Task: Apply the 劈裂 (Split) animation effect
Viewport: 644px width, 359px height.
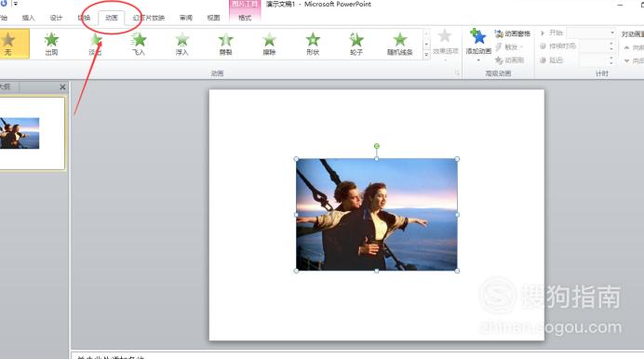Action: click(x=225, y=44)
